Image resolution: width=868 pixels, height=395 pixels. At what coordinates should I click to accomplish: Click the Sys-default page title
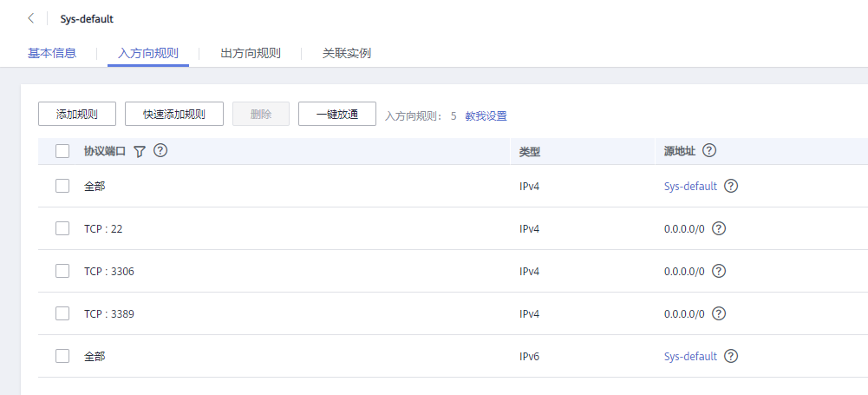[x=87, y=19]
